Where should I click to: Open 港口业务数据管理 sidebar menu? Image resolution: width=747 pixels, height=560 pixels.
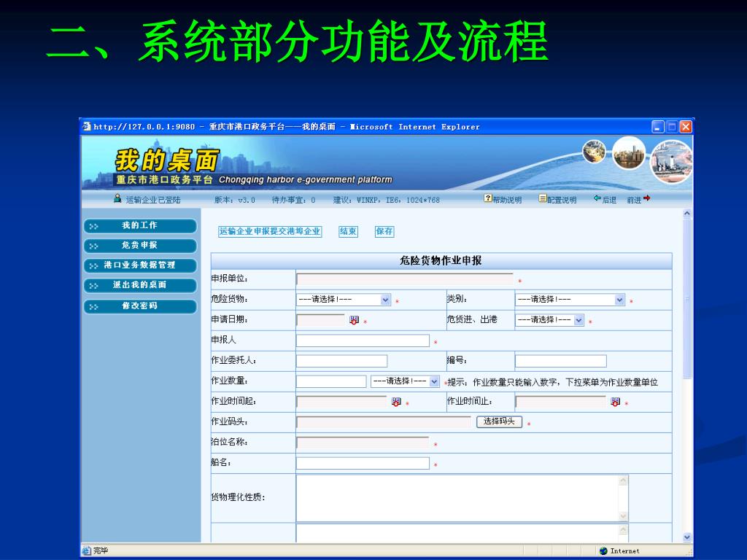tap(140, 265)
